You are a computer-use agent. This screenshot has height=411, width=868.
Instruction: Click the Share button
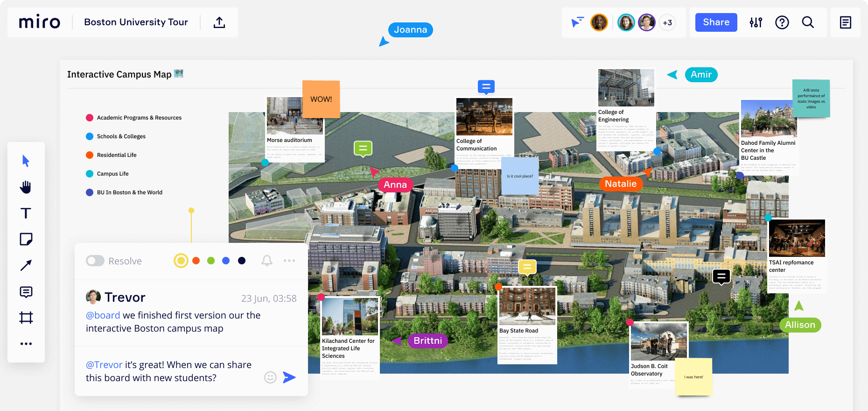(x=716, y=22)
